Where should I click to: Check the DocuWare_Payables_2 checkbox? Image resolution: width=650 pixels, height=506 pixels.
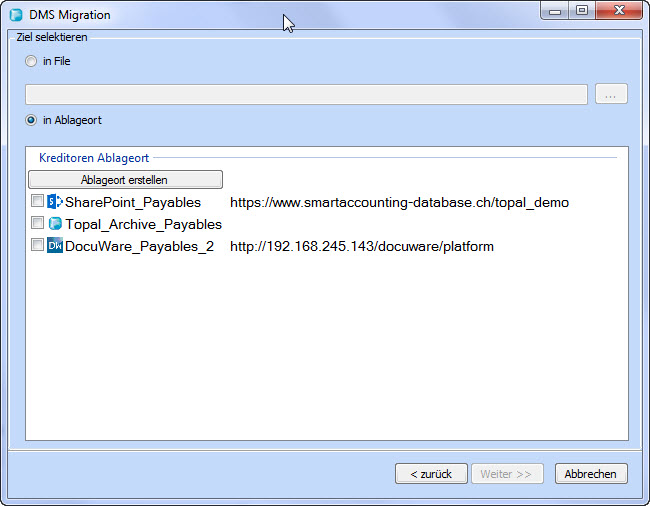click(37, 246)
